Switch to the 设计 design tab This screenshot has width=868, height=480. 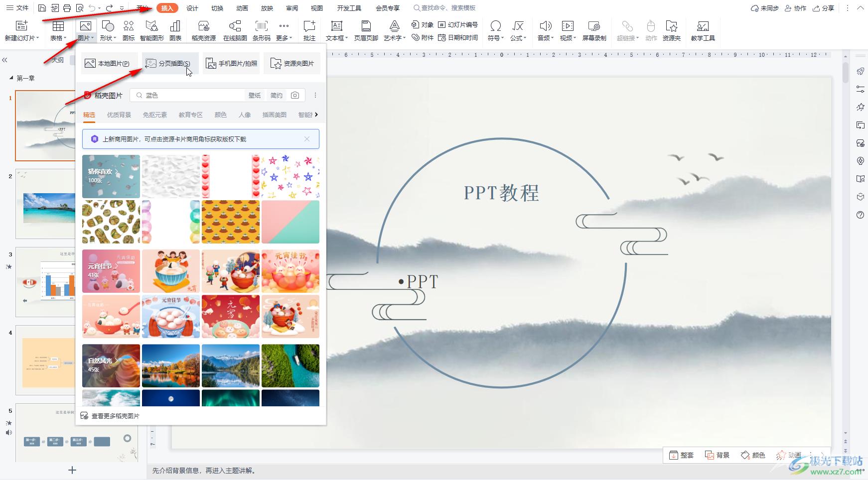click(192, 8)
